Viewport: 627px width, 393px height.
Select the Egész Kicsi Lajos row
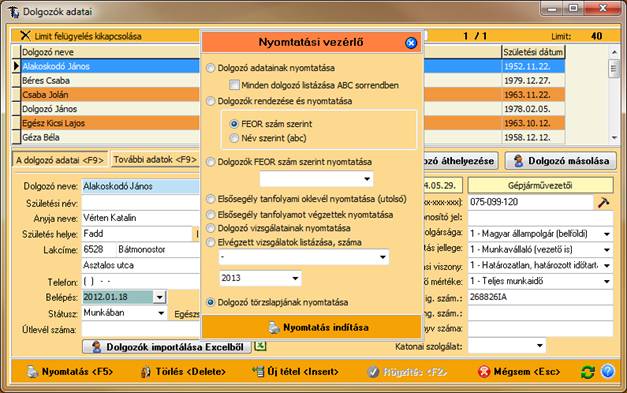tap(110, 123)
